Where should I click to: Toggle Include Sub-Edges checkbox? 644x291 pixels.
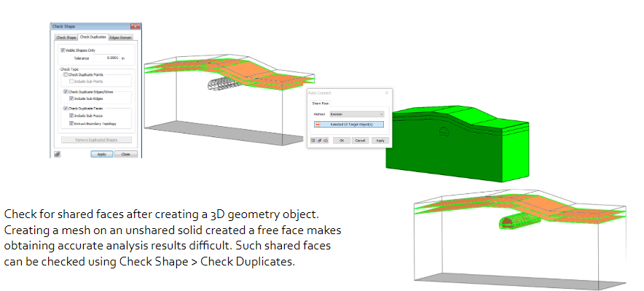point(71,98)
